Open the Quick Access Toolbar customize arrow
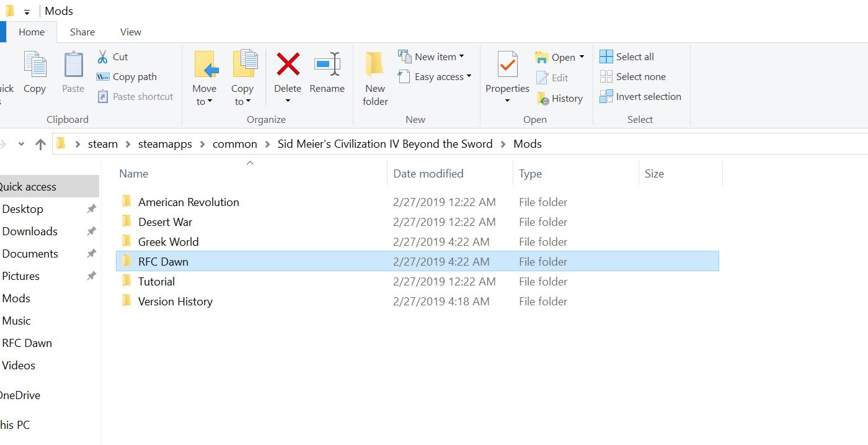This screenshot has width=868, height=445. [x=27, y=12]
